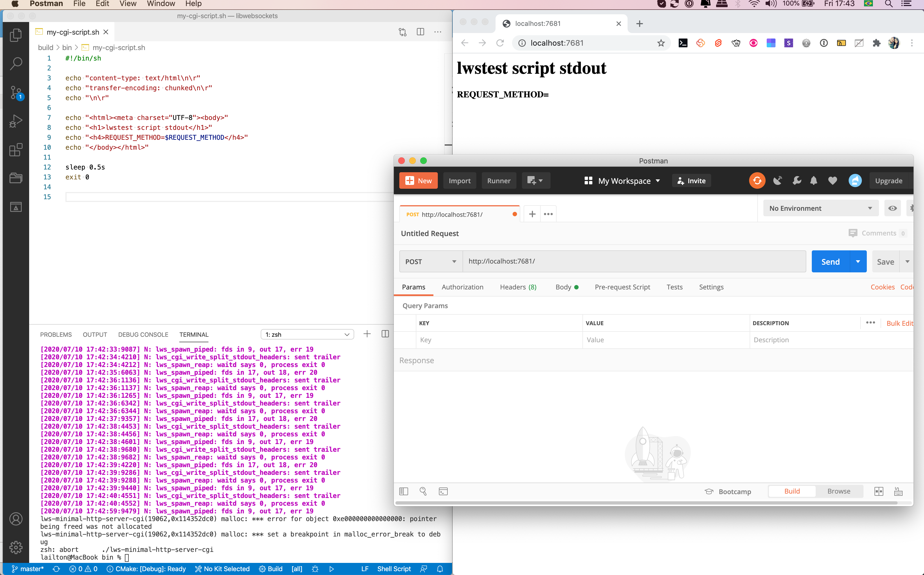Expand Save button dropdown arrow

(x=907, y=261)
